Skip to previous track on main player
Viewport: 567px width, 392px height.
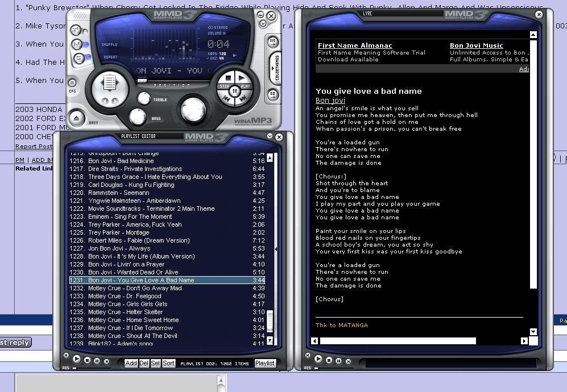click(227, 98)
